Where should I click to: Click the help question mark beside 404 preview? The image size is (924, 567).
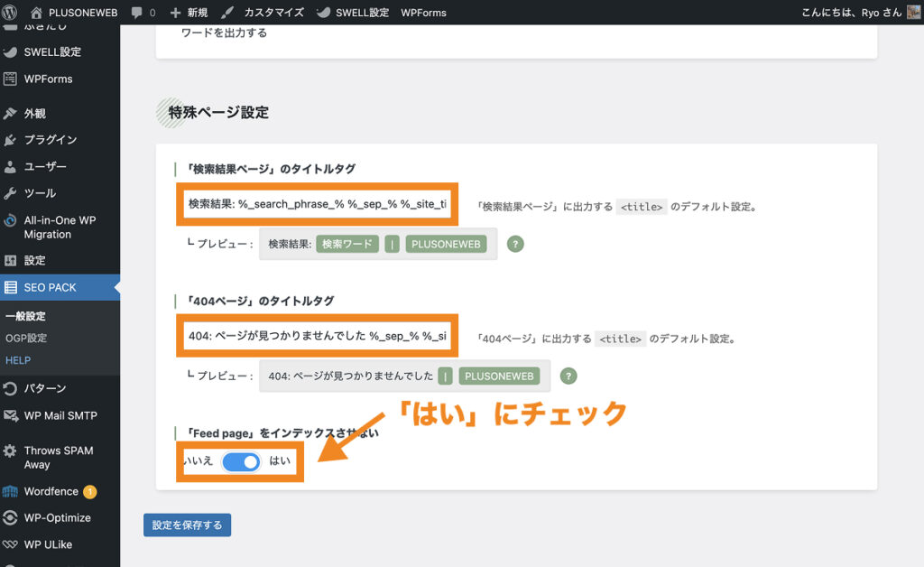tap(568, 376)
